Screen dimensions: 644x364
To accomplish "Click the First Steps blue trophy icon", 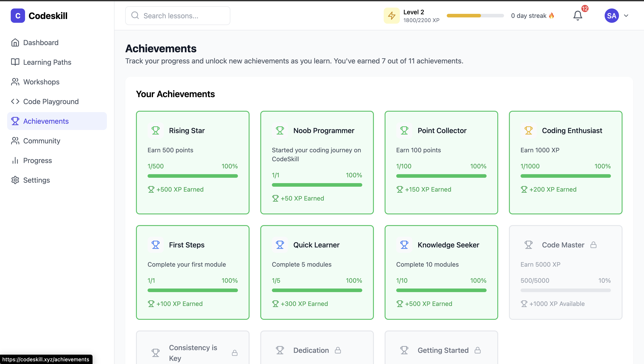I will (x=155, y=245).
